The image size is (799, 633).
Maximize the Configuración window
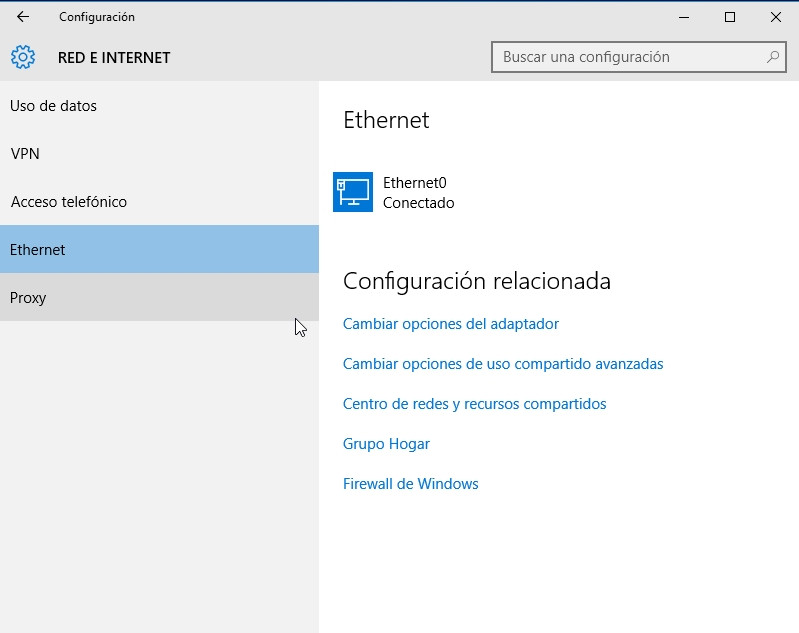tap(730, 17)
